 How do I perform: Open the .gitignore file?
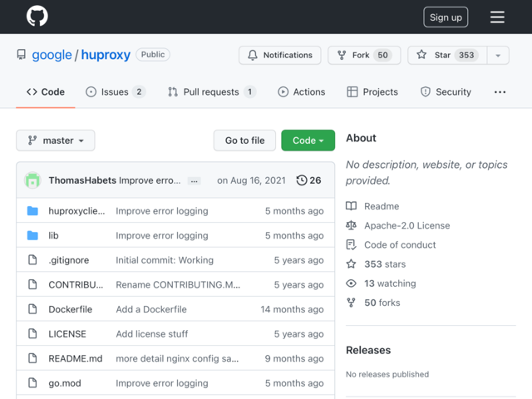69,260
